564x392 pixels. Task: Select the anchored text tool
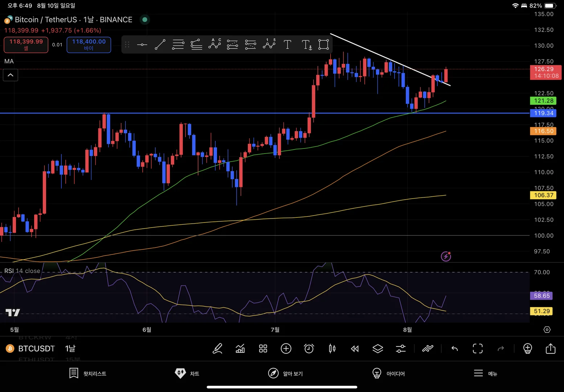pos(307,45)
